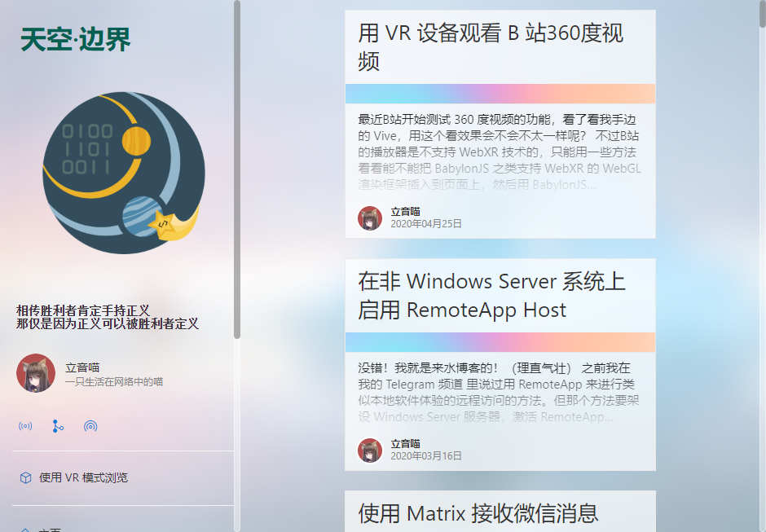Open post 在非 Windows Server 系统上启用 RemoteApp Host
766x532 pixels.
491,296
